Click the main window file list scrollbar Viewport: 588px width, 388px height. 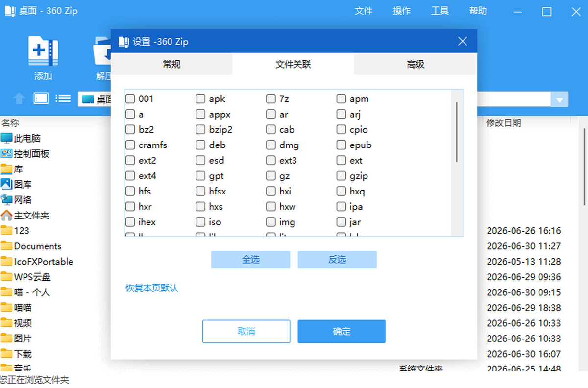point(585,167)
